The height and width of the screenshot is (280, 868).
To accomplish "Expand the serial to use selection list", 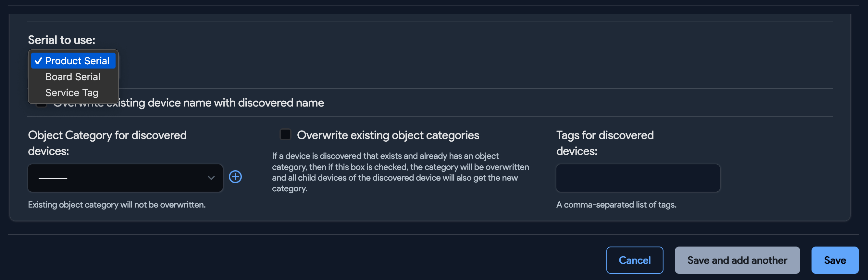I will 73,61.
